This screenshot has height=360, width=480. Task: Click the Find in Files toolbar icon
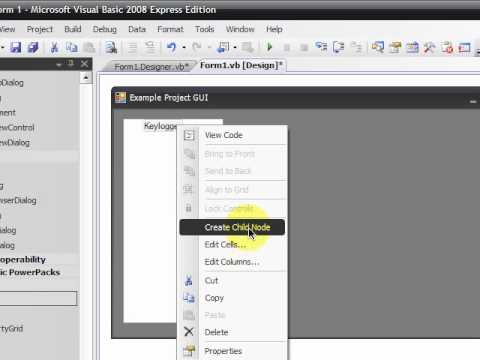coord(111,48)
